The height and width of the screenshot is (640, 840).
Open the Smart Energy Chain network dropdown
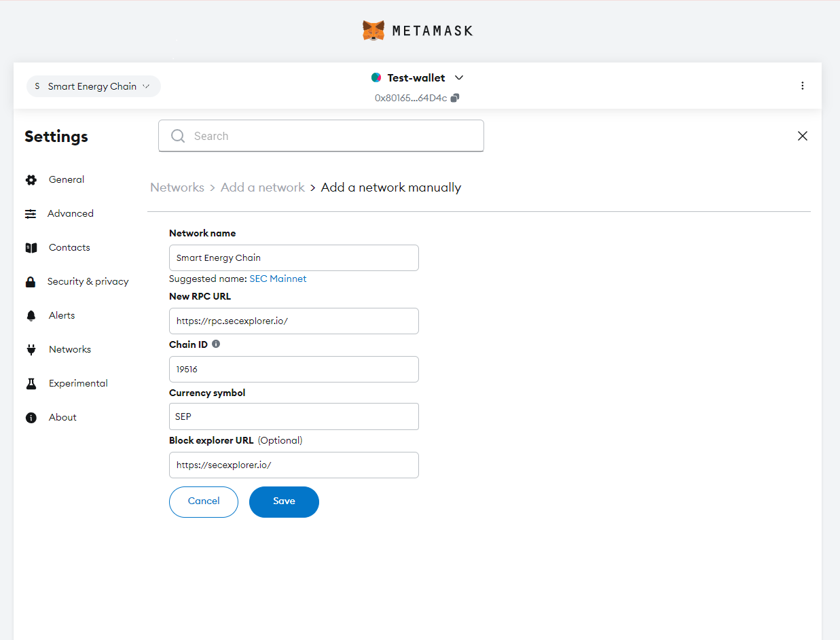(94, 86)
